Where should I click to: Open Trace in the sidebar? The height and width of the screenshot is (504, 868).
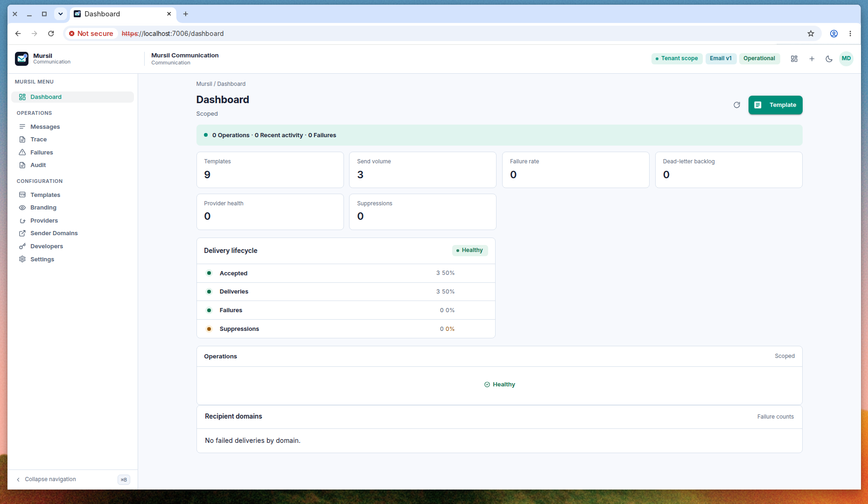72,140
